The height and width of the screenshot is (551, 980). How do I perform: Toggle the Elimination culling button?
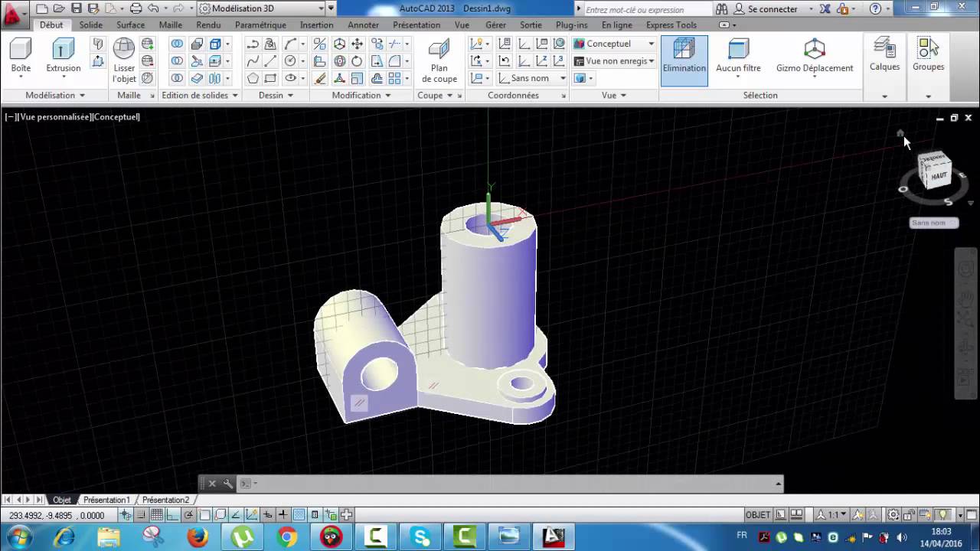tap(684, 60)
